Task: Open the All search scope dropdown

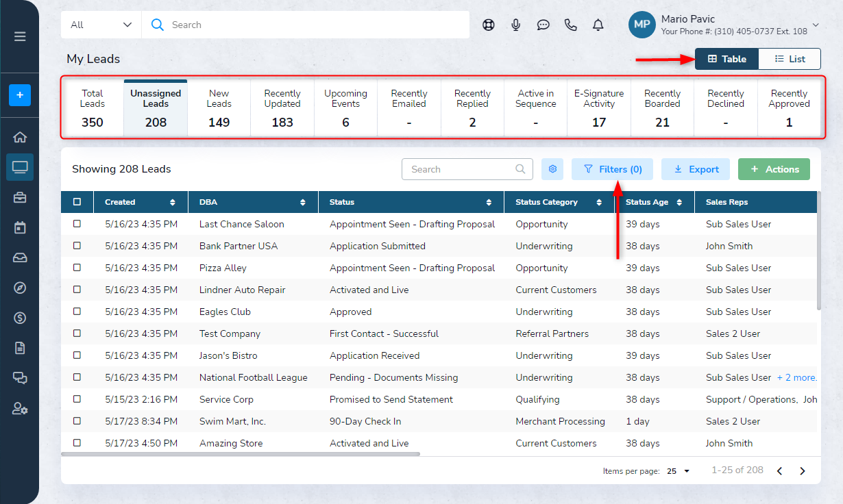Action: click(x=101, y=25)
